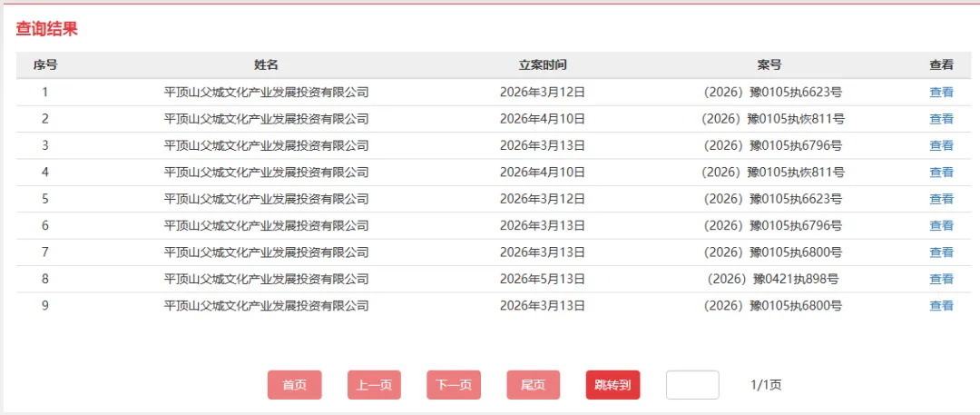Select date 2026年5月13日
The height and width of the screenshot is (415, 980).
[543, 279]
